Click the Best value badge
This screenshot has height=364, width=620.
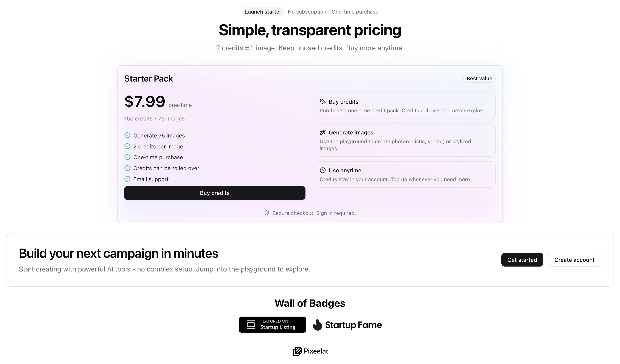coord(479,79)
